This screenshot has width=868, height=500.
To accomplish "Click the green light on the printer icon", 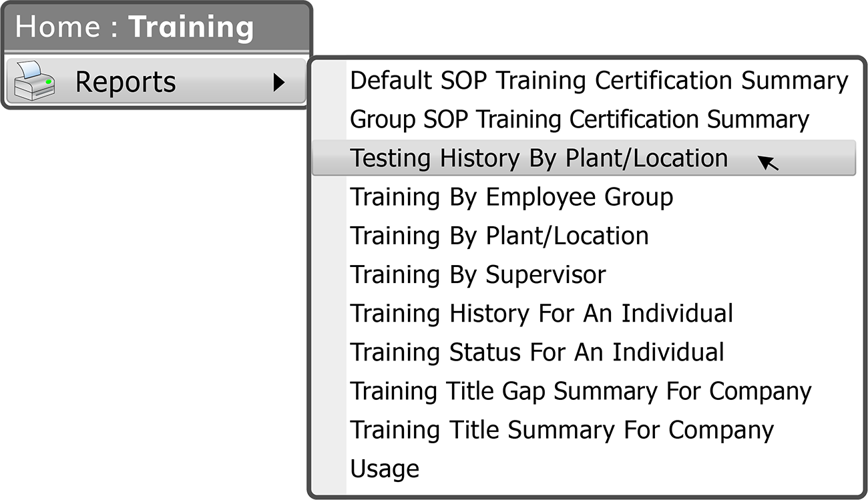I will click(49, 81).
